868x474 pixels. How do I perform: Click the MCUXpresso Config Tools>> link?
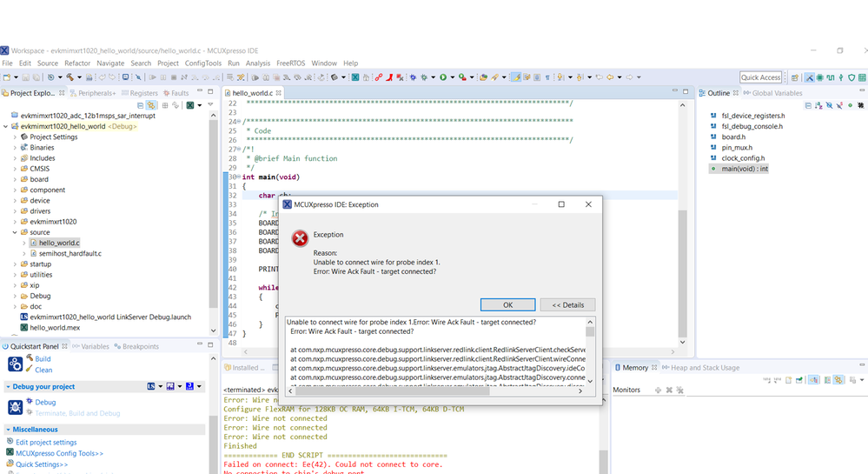click(59, 453)
